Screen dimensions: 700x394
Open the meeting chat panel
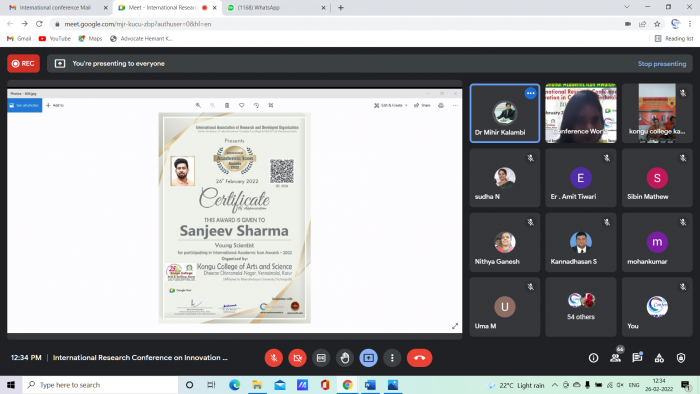(637, 357)
